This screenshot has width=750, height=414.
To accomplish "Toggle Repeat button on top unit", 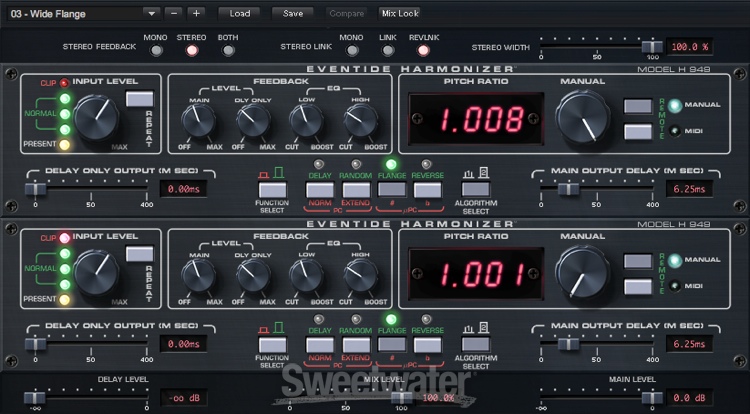I will 139,98.
